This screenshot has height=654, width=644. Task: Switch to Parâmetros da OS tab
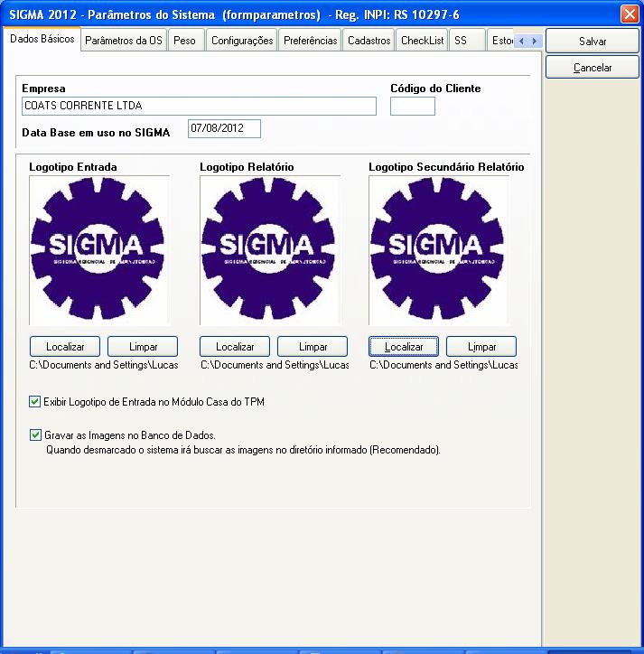click(x=124, y=41)
